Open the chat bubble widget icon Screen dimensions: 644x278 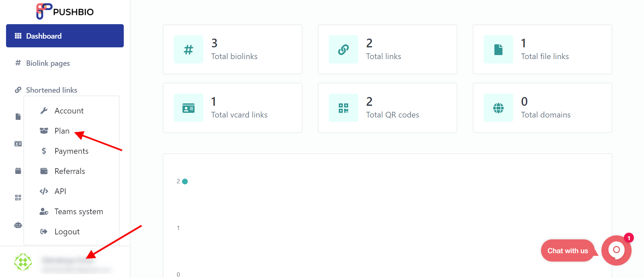(616, 250)
